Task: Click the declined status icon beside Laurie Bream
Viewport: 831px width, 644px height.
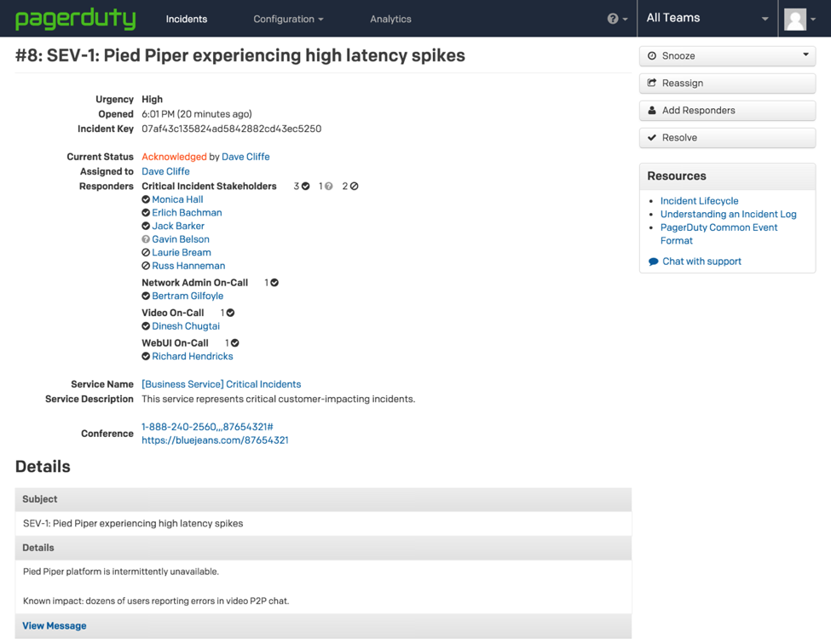Action: (x=146, y=253)
